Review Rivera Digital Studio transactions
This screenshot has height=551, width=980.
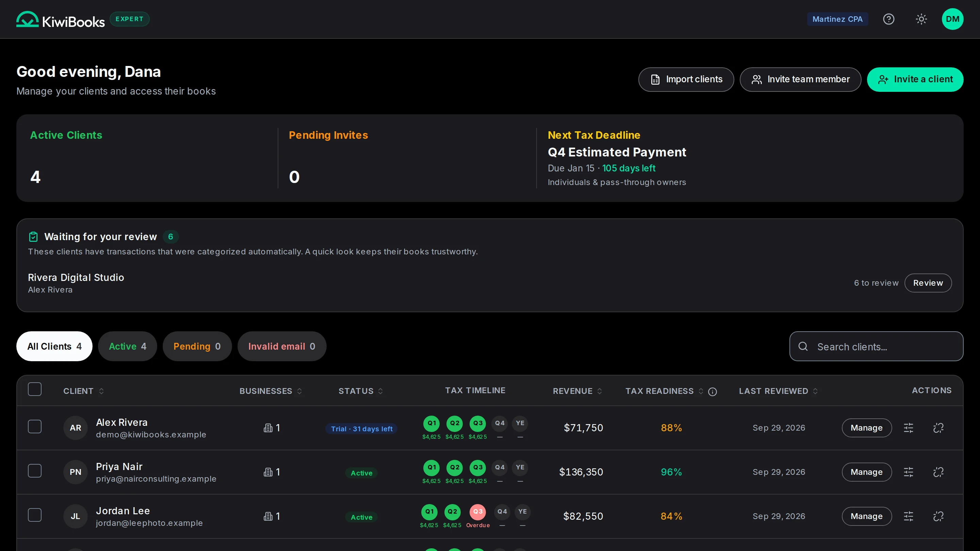928,283
